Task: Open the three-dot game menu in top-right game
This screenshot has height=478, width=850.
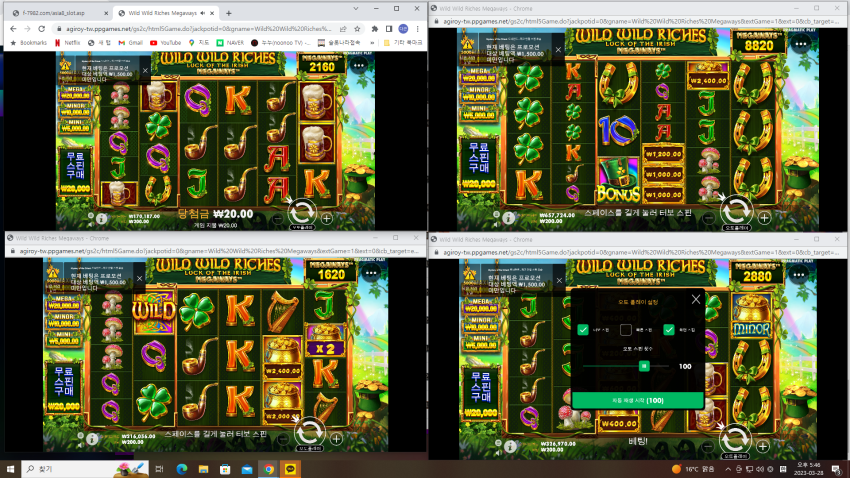Action: (x=800, y=44)
